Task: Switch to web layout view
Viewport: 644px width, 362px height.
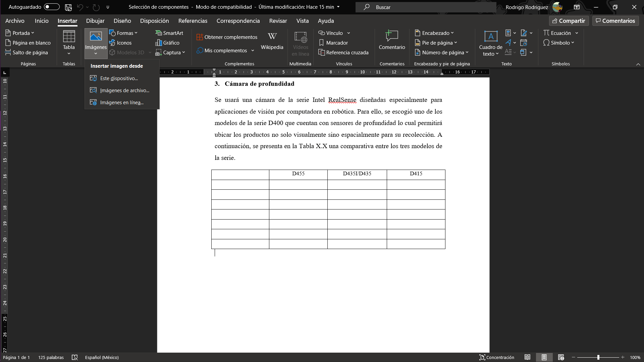Action: [561, 357]
